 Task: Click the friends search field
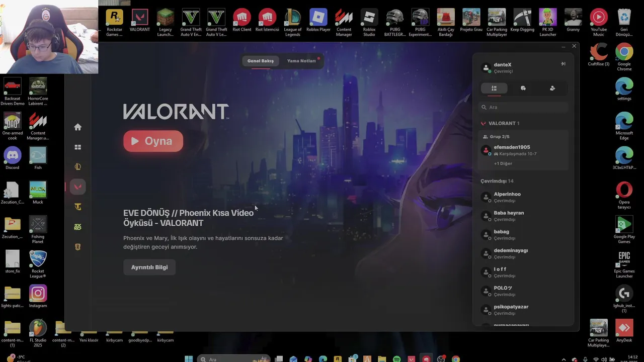click(x=523, y=107)
